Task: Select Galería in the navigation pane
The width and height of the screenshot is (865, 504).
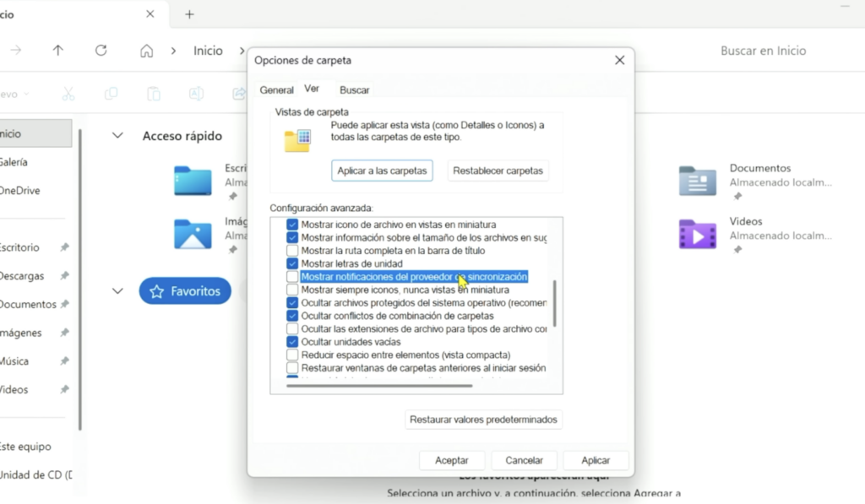Action: [14, 162]
